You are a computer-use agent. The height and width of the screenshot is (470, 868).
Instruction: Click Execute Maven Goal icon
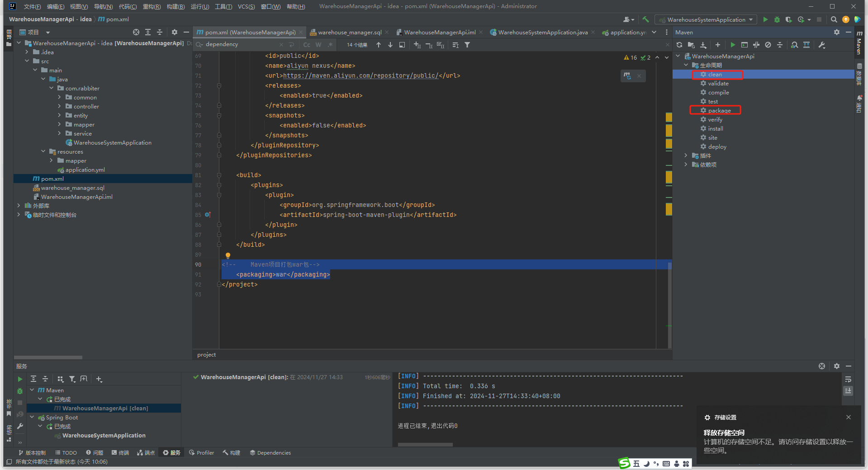[x=744, y=45]
